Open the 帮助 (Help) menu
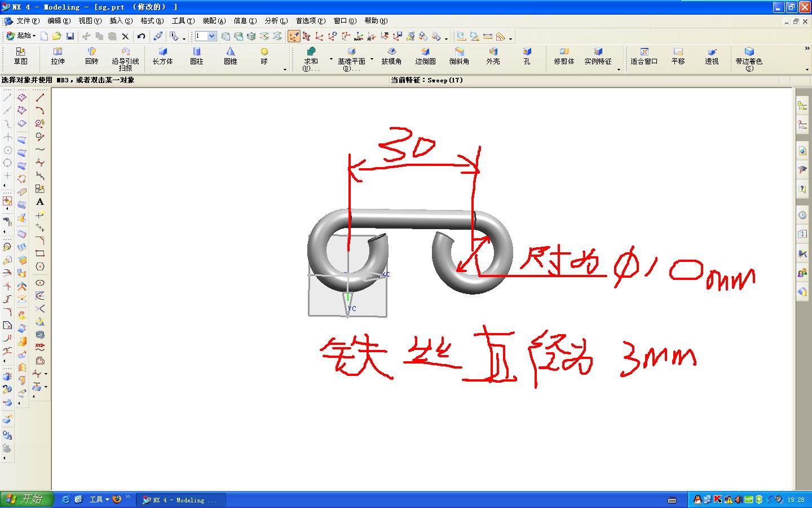Viewport: 812px width, 508px height. 376,21
